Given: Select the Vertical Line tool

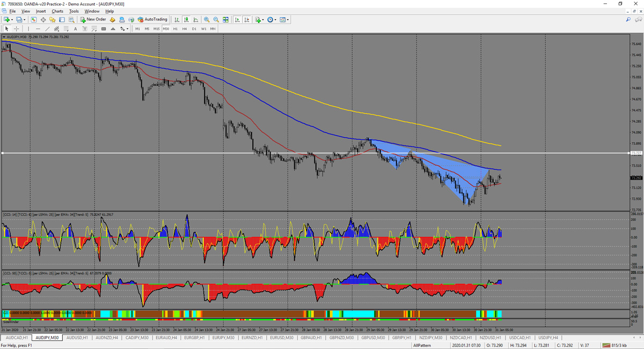Looking at the screenshot, I should [x=28, y=29].
